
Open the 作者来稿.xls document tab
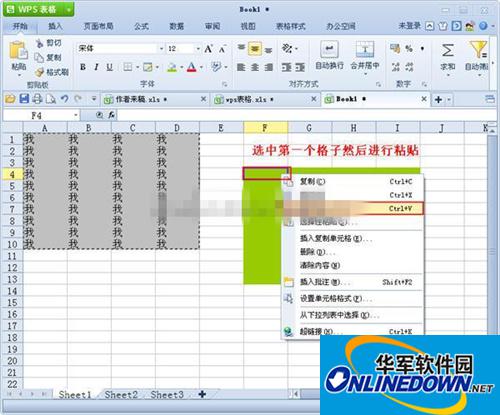[155, 99]
